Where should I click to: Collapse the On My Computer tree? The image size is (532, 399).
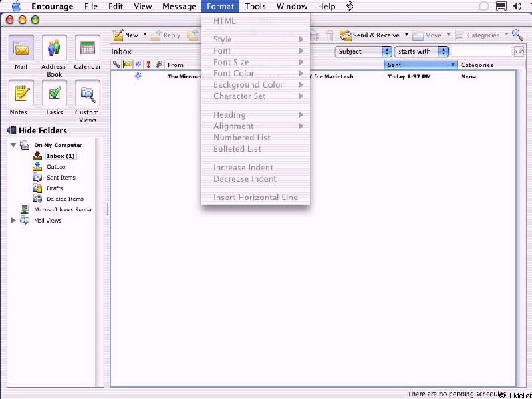coord(13,145)
